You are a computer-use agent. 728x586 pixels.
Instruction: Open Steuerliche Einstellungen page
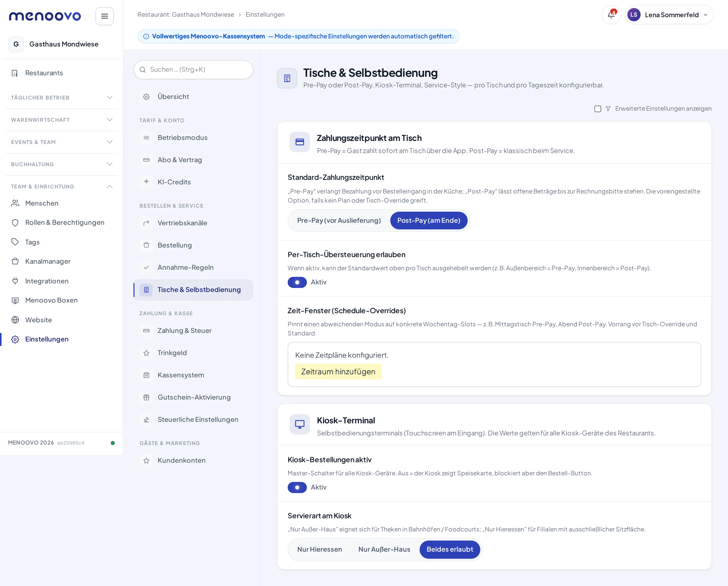click(x=193, y=420)
